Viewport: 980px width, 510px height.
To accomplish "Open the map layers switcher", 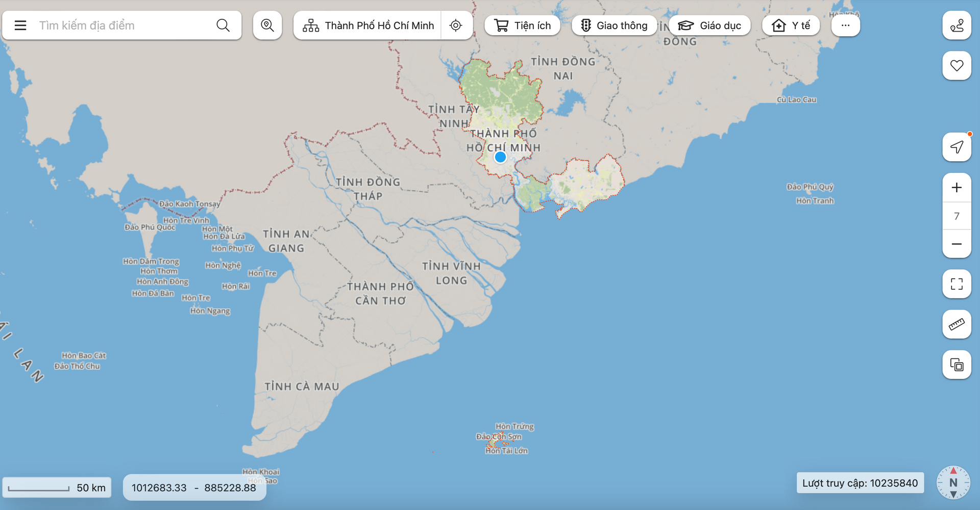I will (x=957, y=365).
